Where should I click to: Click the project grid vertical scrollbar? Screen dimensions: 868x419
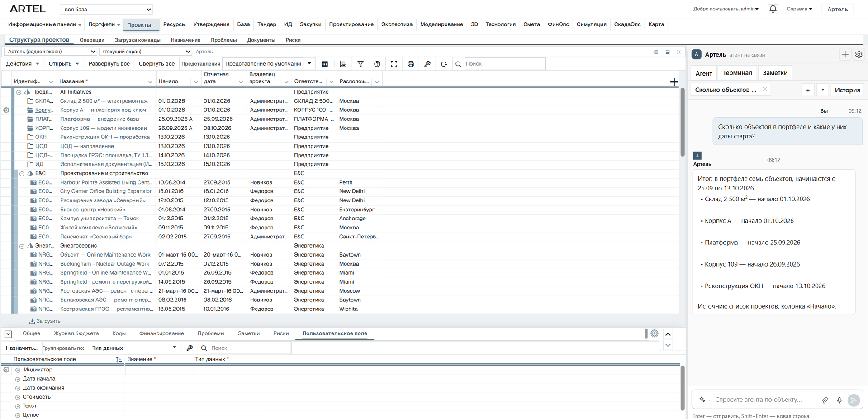pyautogui.click(x=683, y=122)
